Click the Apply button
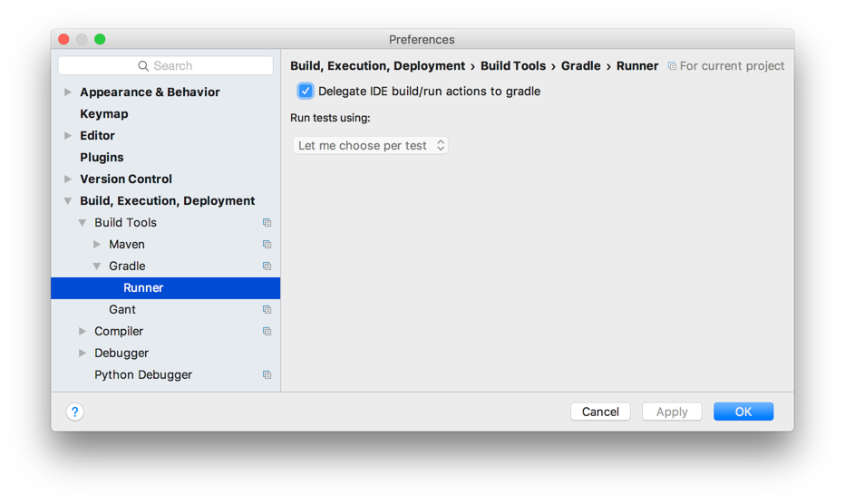Image resolution: width=845 pixels, height=504 pixels. pos(672,412)
